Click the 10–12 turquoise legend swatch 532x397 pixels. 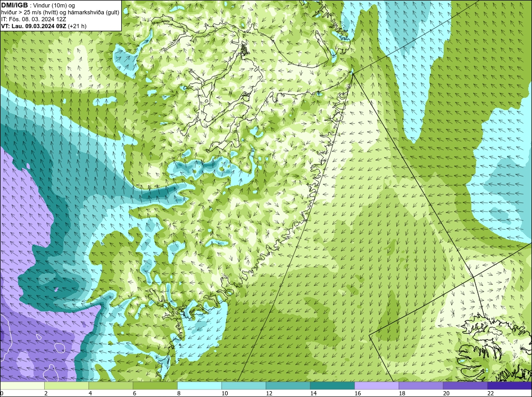click(x=244, y=386)
